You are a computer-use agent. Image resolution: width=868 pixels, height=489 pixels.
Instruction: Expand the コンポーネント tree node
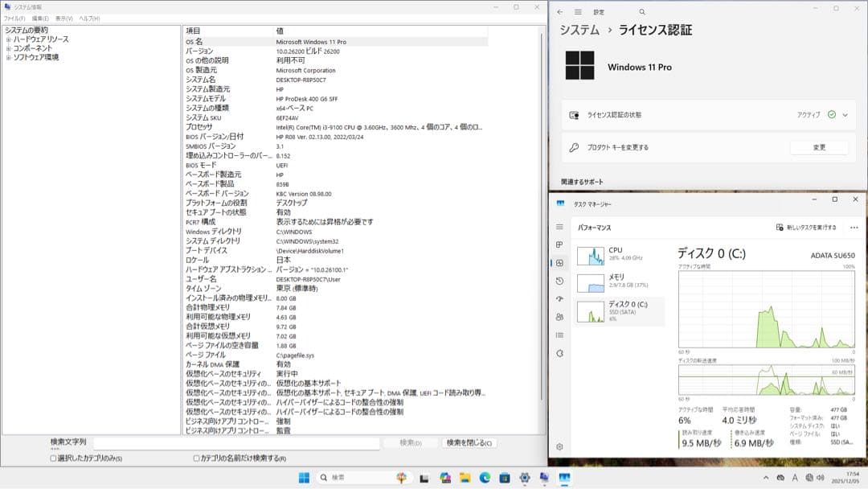[x=9, y=48]
